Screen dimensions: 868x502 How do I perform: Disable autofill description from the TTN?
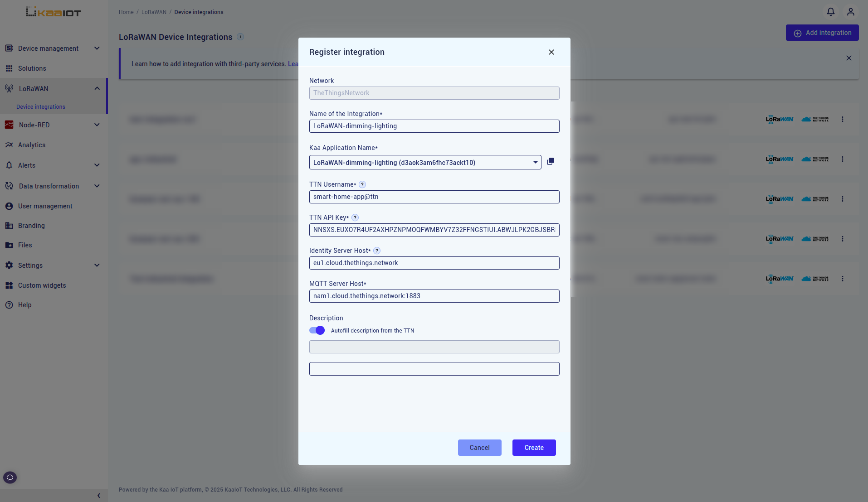coord(317,330)
